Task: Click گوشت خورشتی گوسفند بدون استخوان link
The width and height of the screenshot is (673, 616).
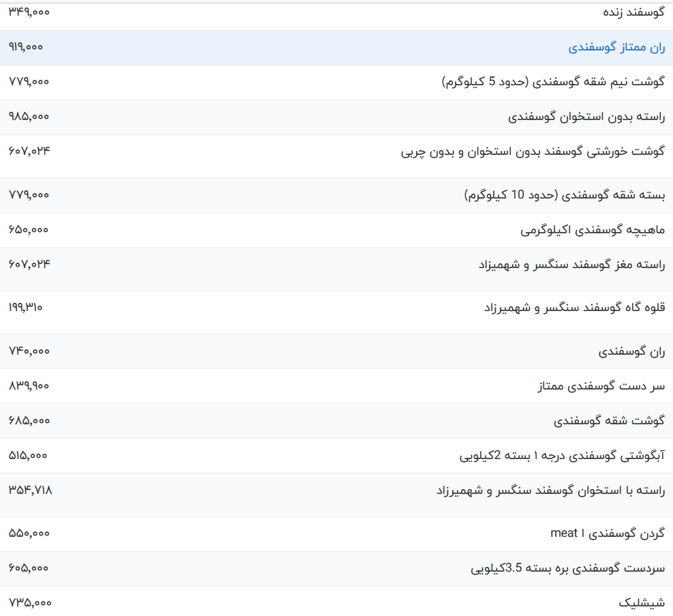Action: 532,151
